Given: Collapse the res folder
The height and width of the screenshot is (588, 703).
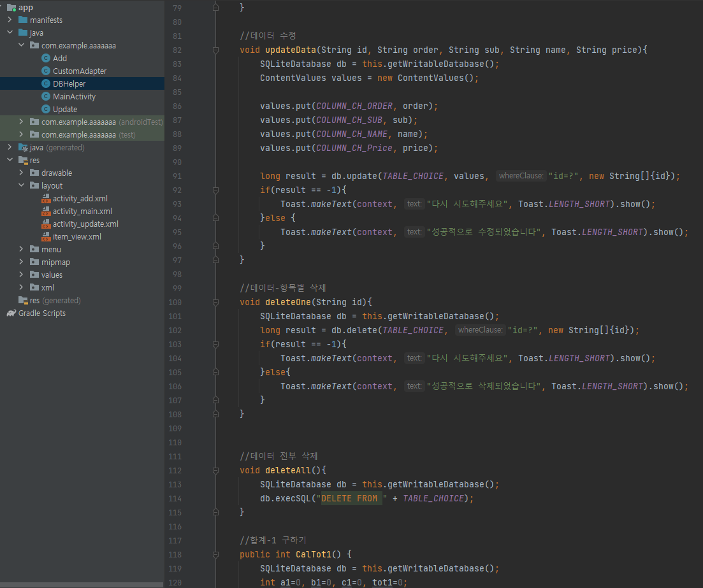Looking at the screenshot, I should (10, 159).
